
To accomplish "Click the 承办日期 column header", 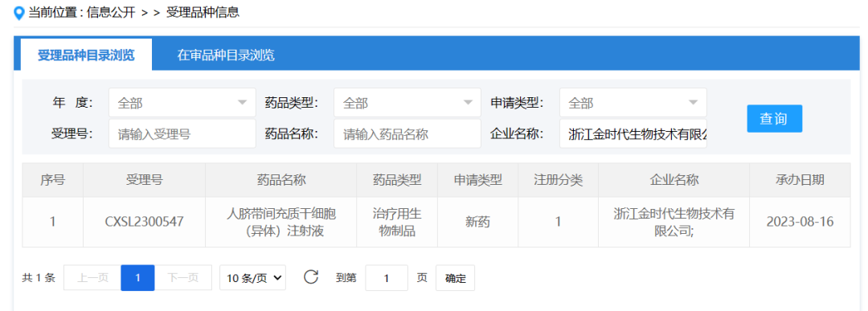I will click(800, 180).
